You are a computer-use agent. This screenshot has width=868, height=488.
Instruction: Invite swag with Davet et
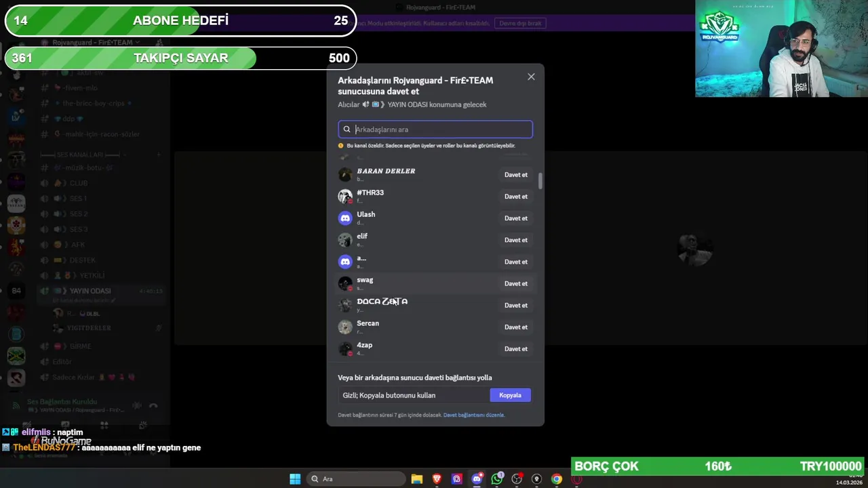coord(515,283)
